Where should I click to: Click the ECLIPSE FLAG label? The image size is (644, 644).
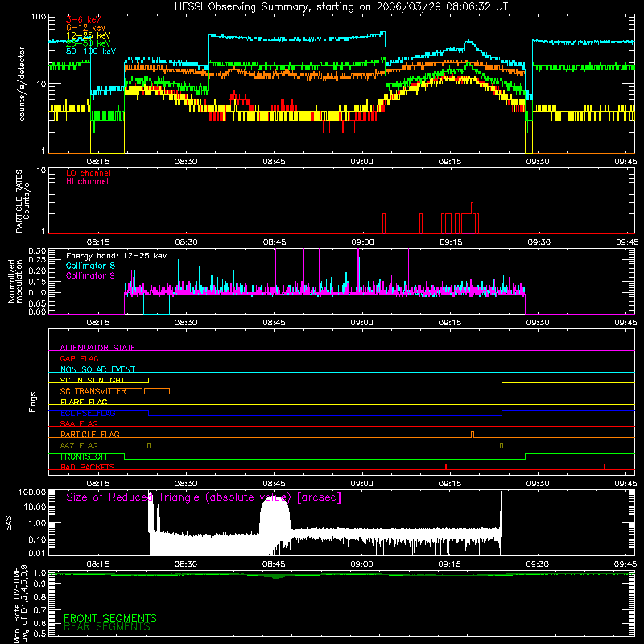[x=88, y=413]
